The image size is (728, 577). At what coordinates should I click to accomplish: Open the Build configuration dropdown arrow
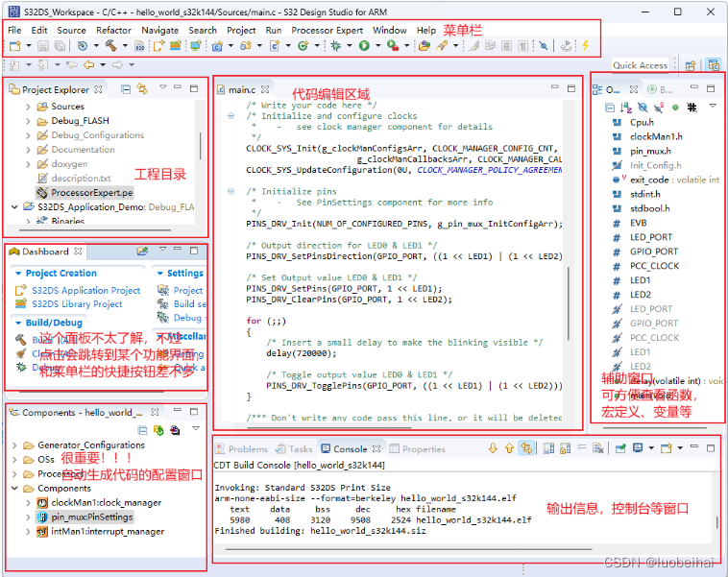pos(125,45)
